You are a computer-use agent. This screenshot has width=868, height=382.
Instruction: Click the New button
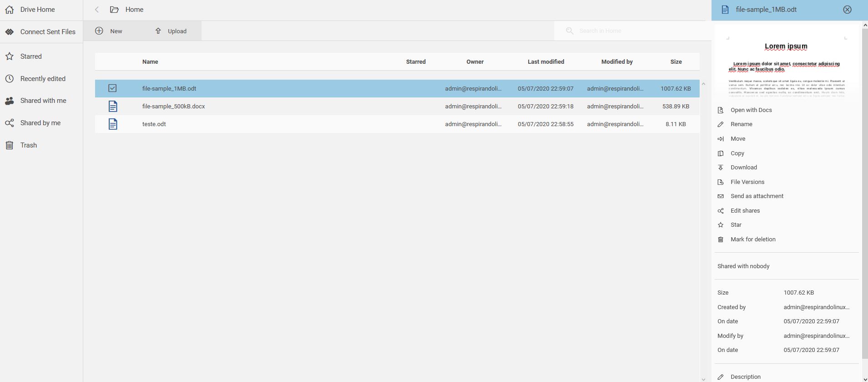pyautogui.click(x=109, y=31)
